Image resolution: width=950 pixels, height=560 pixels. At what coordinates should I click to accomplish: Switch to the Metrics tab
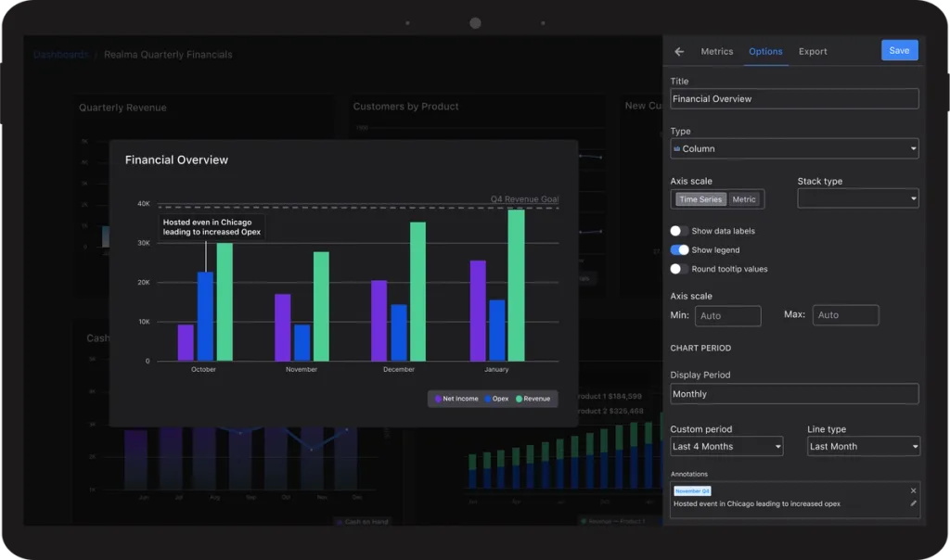coord(717,52)
